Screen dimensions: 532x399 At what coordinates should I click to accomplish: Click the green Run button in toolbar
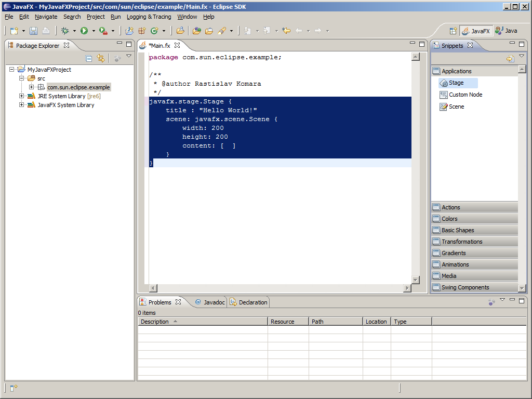pyautogui.click(x=84, y=31)
